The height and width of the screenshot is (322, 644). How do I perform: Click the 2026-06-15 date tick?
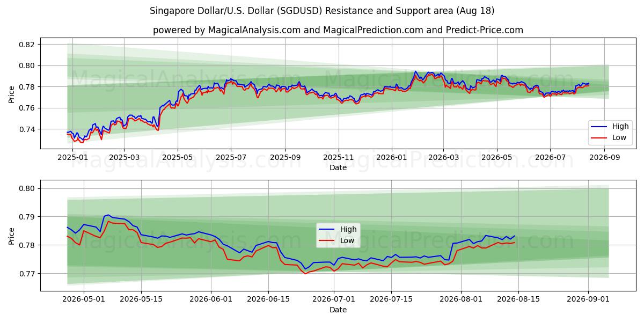268,299
